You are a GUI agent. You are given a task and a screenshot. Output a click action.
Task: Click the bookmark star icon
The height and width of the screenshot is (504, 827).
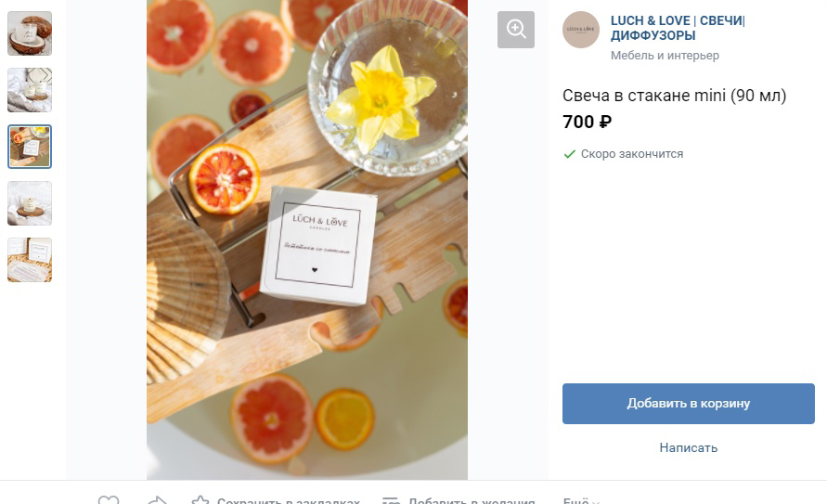click(x=200, y=501)
